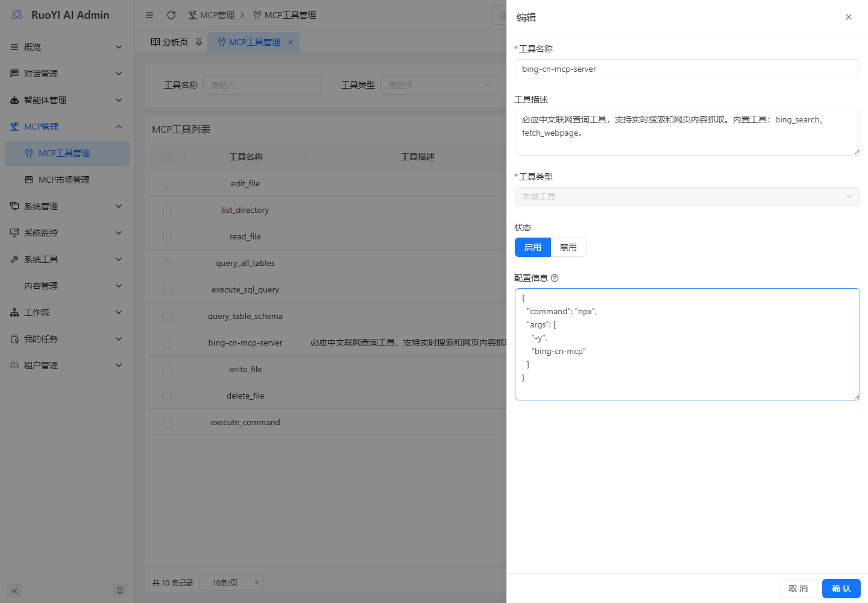Click the 工具描述 textarea
868x603 pixels.
tap(687, 133)
